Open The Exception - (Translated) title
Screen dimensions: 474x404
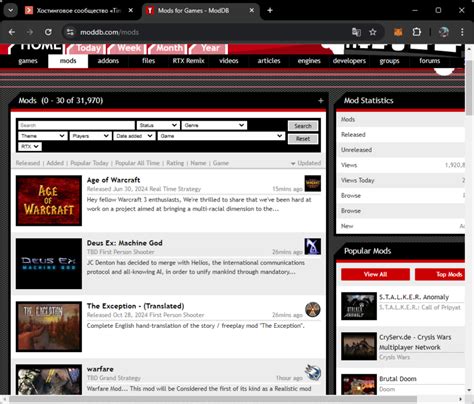tap(135, 306)
